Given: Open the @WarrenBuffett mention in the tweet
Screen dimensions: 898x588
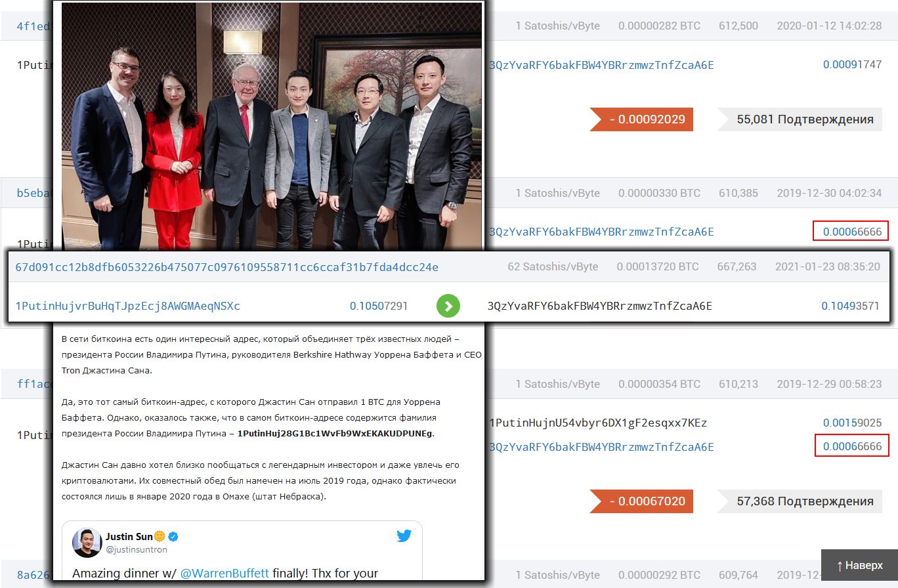Looking at the screenshot, I should (224, 573).
